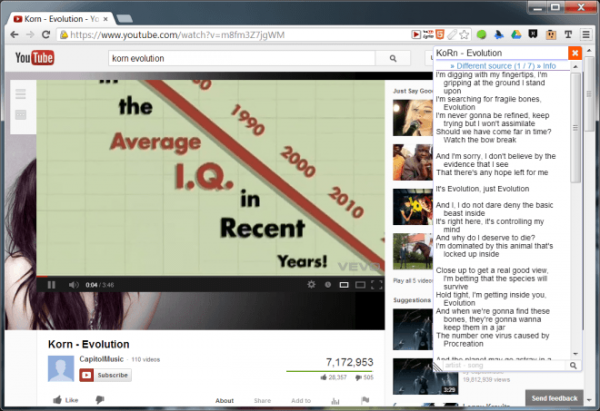Open the Chrome menu hamburger icon
The width and height of the screenshot is (600, 411).
[586, 35]
